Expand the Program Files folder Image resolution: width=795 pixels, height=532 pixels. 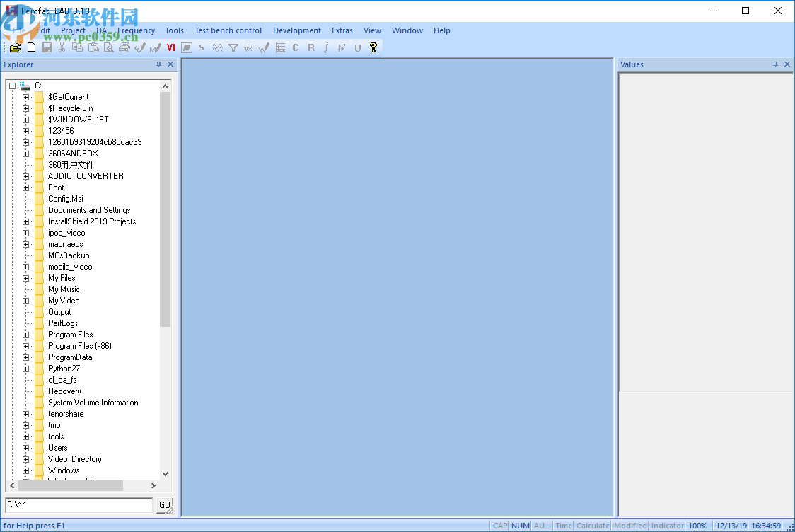26,335
